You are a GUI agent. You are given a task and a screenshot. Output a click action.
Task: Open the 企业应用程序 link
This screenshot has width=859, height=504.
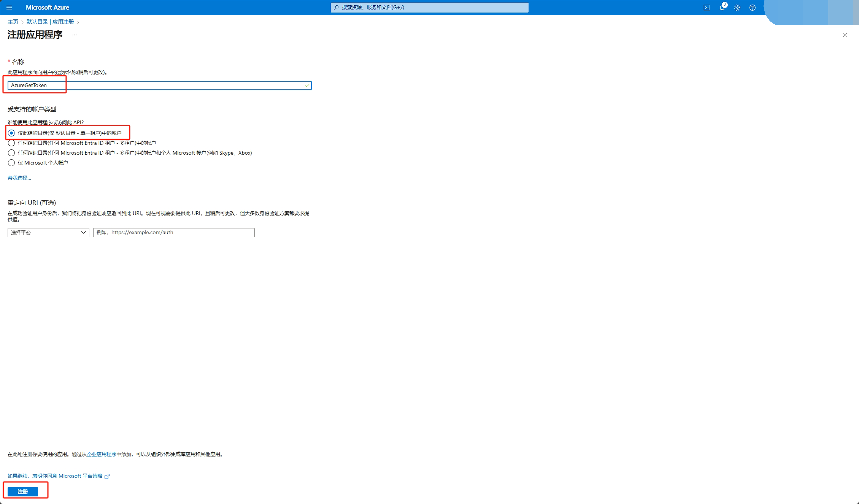coord(102,454)
